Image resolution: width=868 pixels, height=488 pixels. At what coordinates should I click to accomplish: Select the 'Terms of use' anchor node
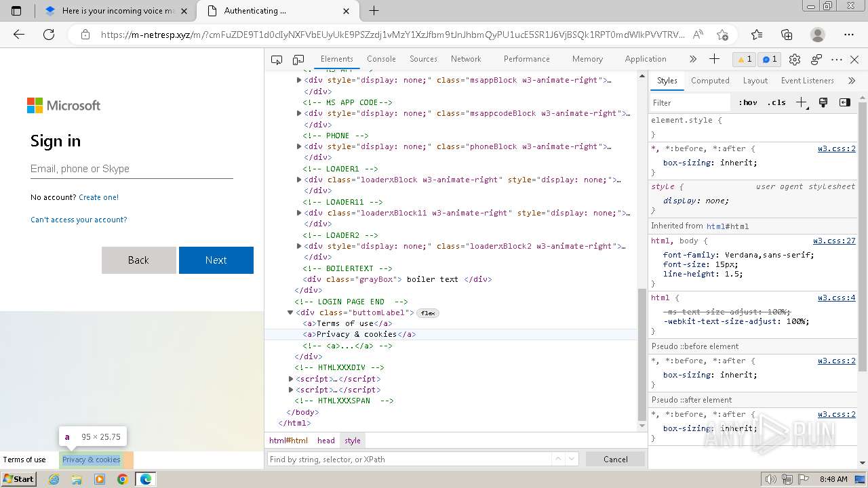click(x=347, y=323)
